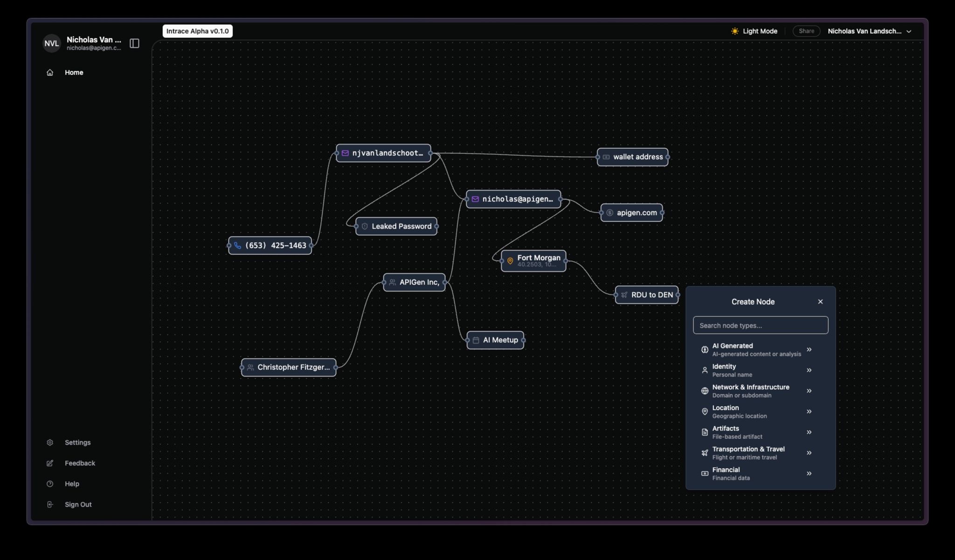The image size is (955, 560).
Task: Click location pin on Fort Morgan node
Action: point(510,261)
